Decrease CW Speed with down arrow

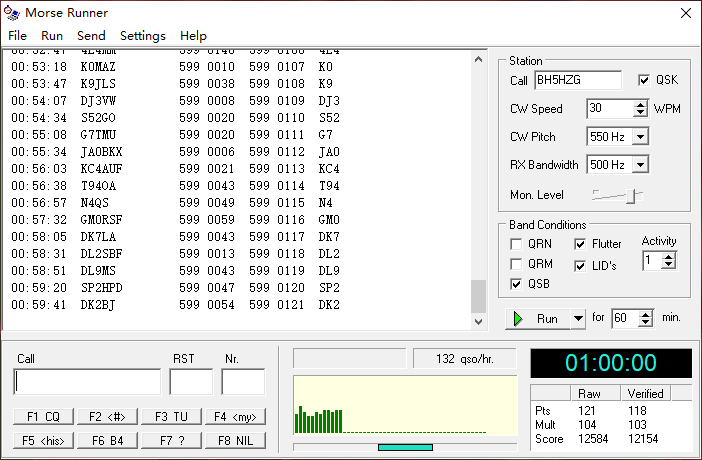tap(641, 112)
